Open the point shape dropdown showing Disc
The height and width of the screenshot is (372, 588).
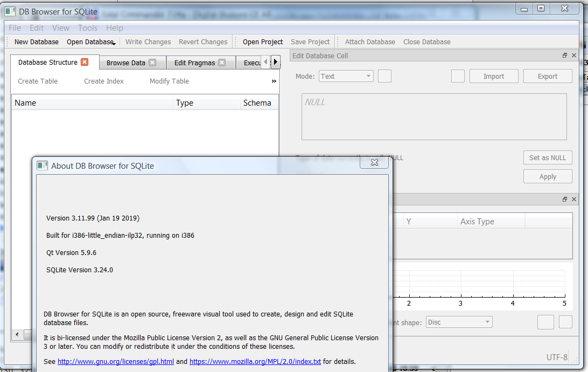pos(459,321)
